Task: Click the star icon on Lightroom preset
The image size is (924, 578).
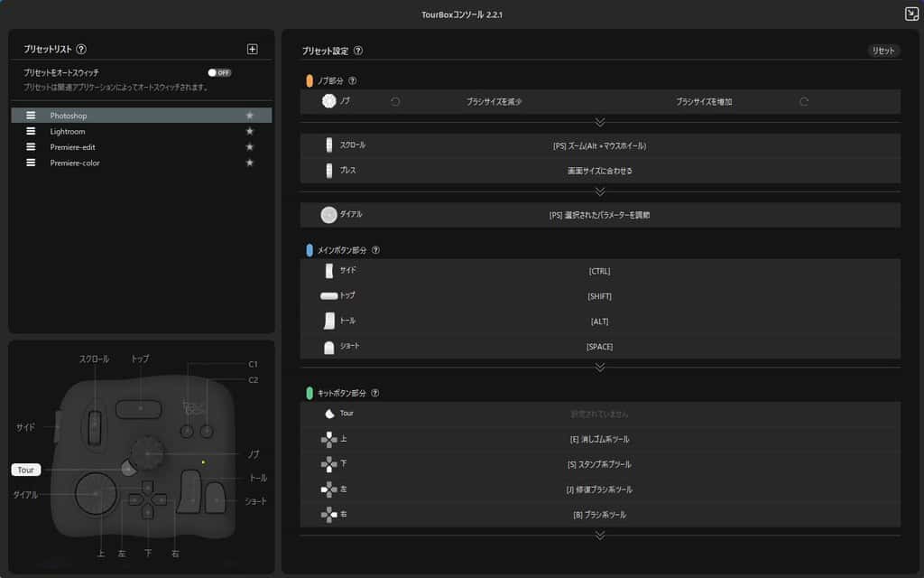Action: click(250, 131)
